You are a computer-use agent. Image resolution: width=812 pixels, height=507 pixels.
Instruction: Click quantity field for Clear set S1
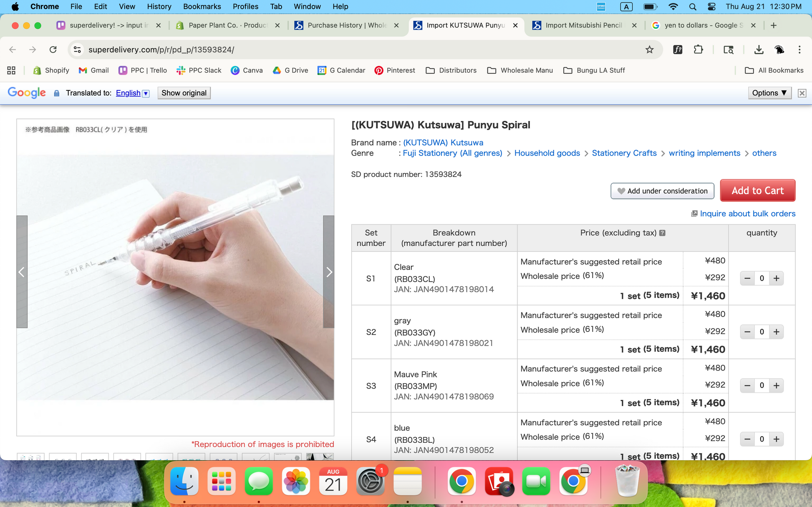[x=762, y=278]
